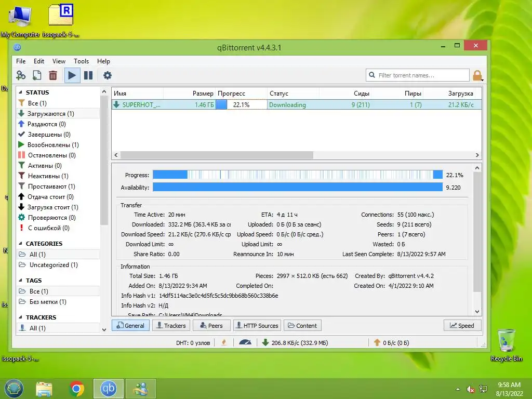
Task: Toggle alternative speed limits speedometer icon
Action: (245, 343)
